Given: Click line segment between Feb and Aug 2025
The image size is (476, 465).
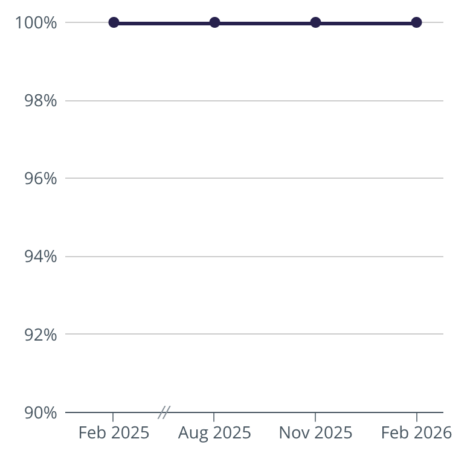Looking at the screenshot, I should click(164, 22).
